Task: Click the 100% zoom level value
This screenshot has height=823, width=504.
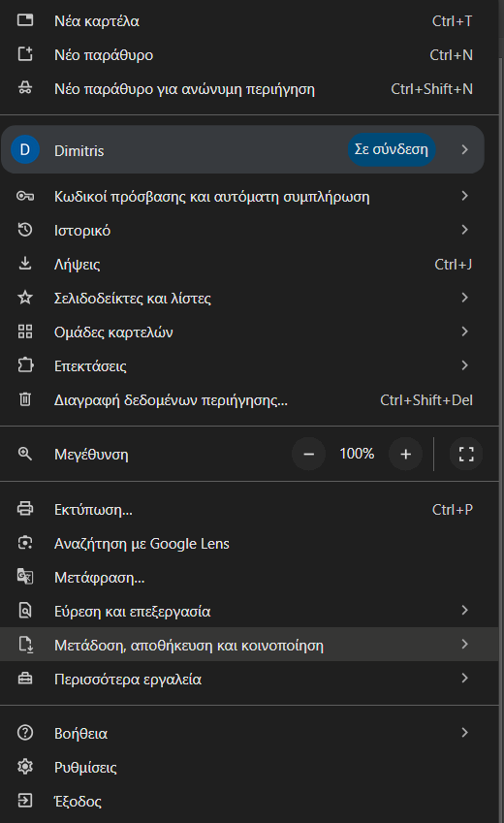Action: pos(357,454)
